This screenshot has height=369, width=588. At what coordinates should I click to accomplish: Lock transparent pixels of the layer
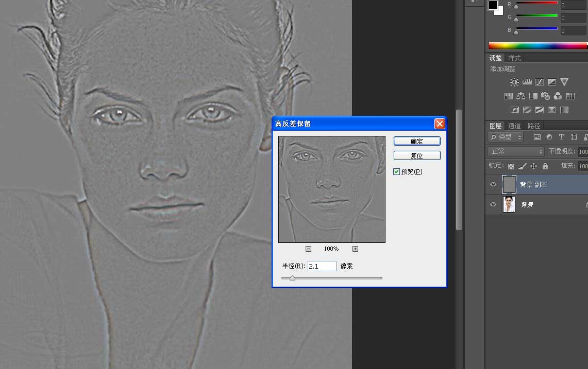[x=511, y=166]
